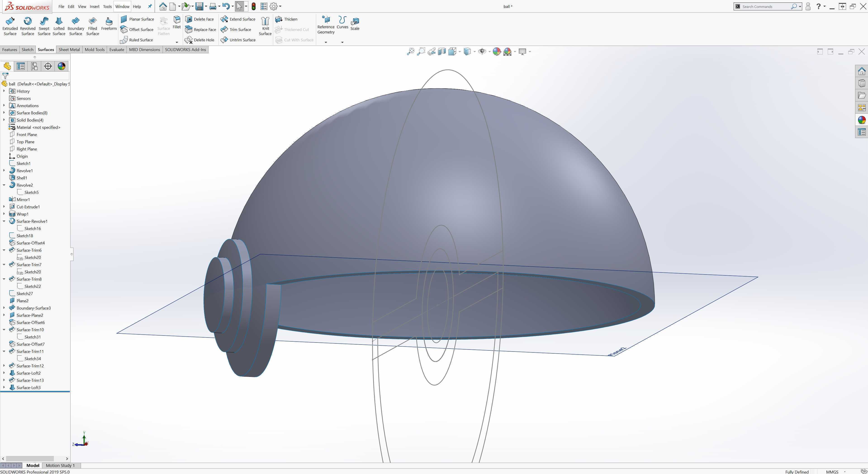Click the Section View icon
This screenshot has height=474, width=868.
click(x=442, y=52)
